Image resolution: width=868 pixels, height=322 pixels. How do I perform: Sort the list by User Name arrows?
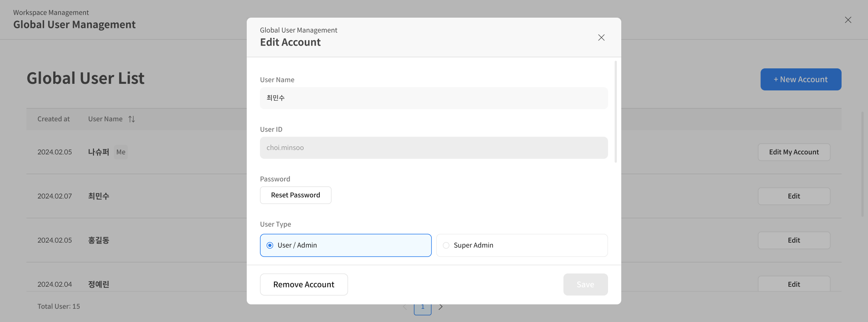click(131, 119)
